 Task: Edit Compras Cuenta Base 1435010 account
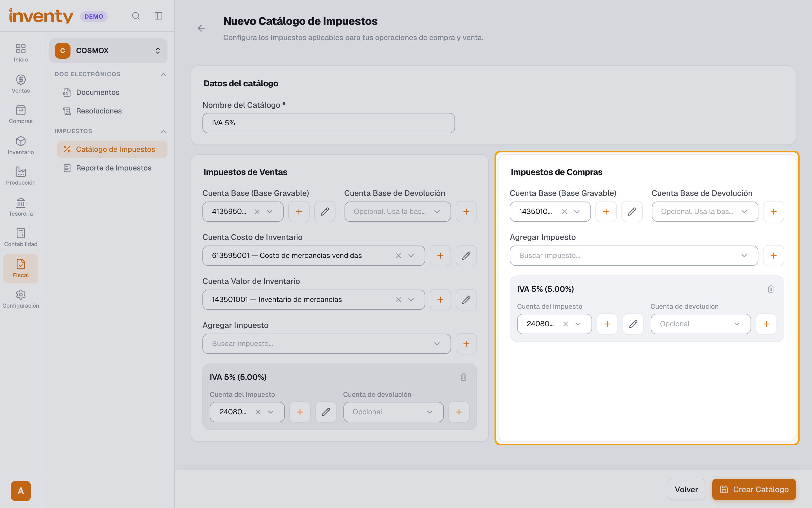click(632, 212)
